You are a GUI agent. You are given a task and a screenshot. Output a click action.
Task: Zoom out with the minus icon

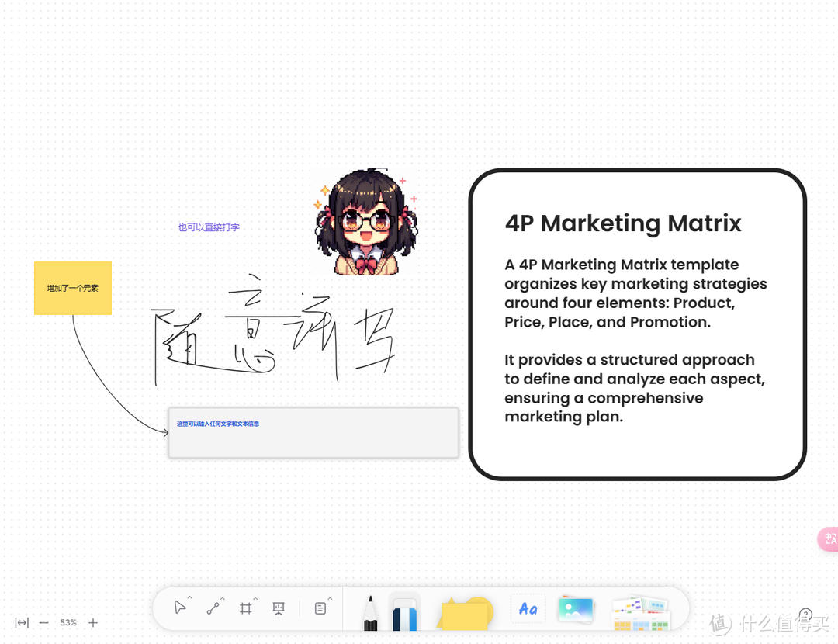coord(43,622)
